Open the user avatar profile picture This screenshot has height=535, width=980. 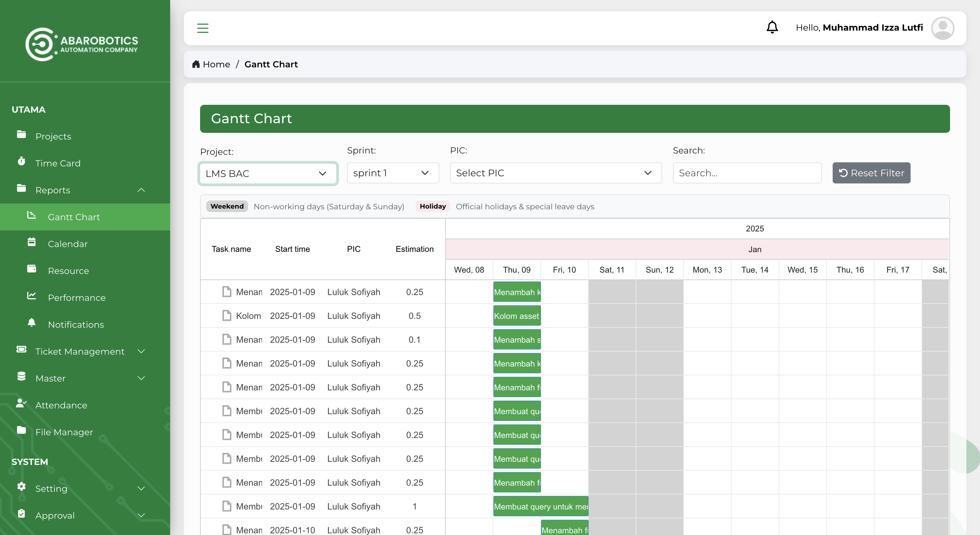coord(942,28)
